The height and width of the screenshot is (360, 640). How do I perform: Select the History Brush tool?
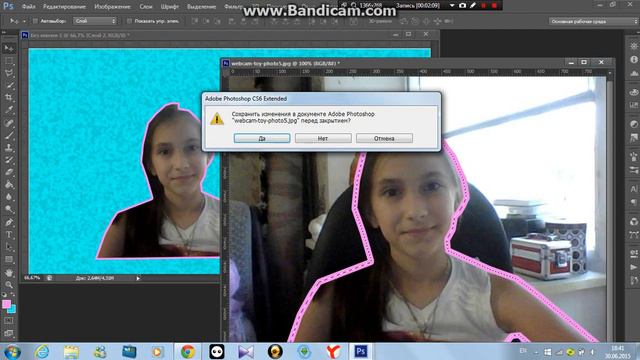tap(9, 160)
